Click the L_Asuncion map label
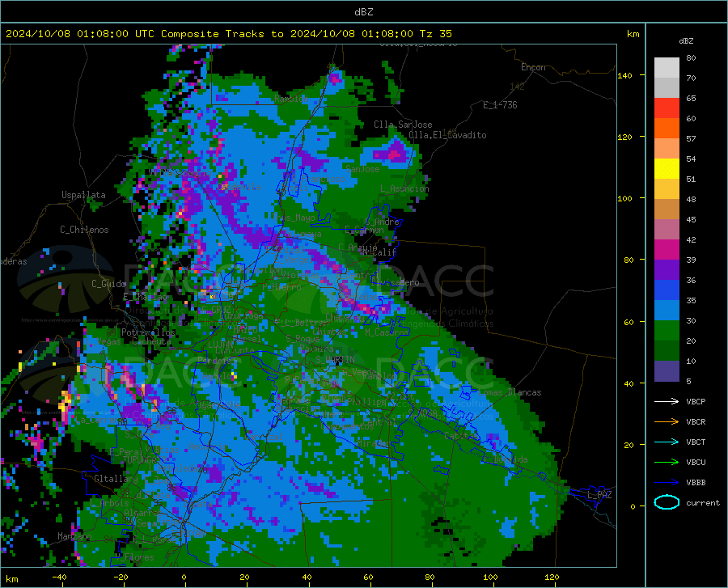 pyautogui.click(x=404, y=188)
